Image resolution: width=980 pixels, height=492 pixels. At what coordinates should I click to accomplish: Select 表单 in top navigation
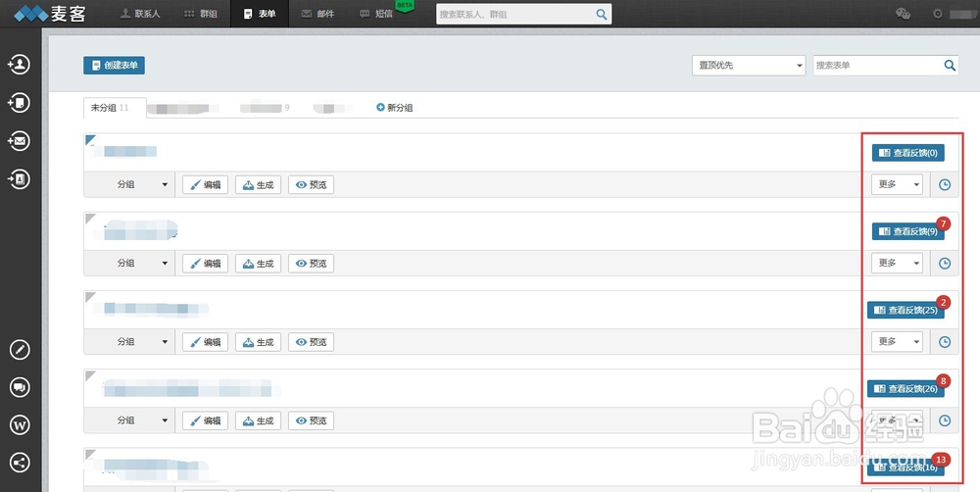click(x=260, y=14)
